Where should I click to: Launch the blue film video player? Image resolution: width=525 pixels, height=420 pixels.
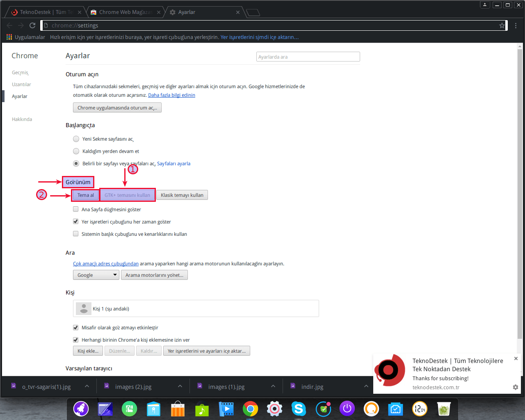click(226, 409)
